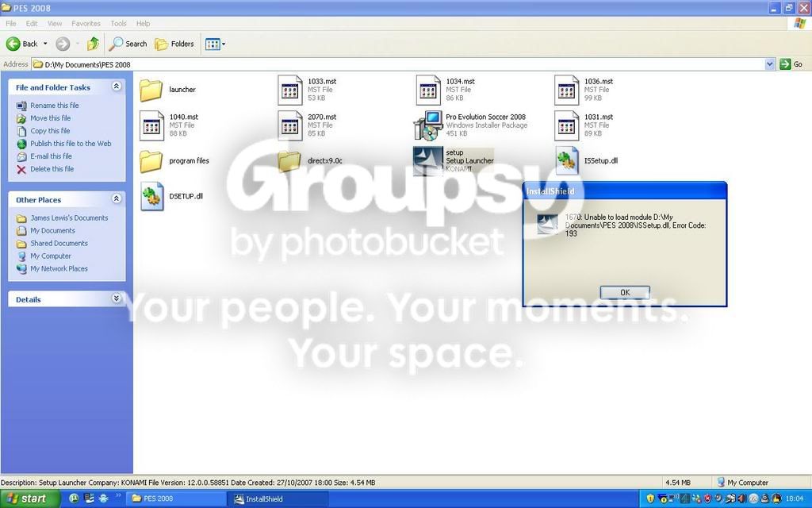Click Delete this file
The image size is (812, 508).
click(x=52, y=169)
